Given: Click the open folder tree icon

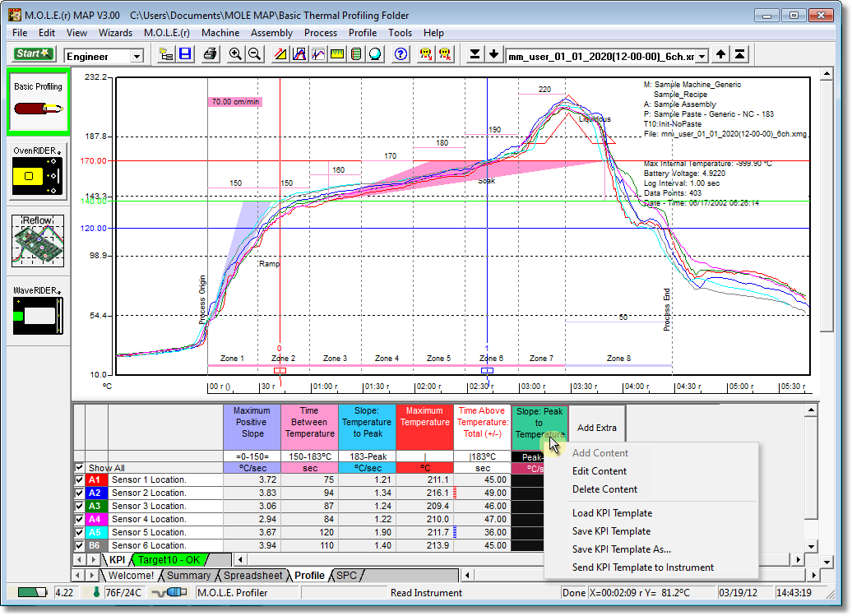Looking at the screenshot, I should coord(166,54).
